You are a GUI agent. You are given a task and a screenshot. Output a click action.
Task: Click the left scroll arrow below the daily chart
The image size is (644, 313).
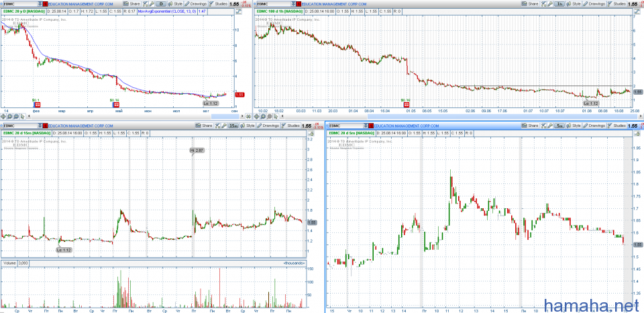[x=29, y=116]
